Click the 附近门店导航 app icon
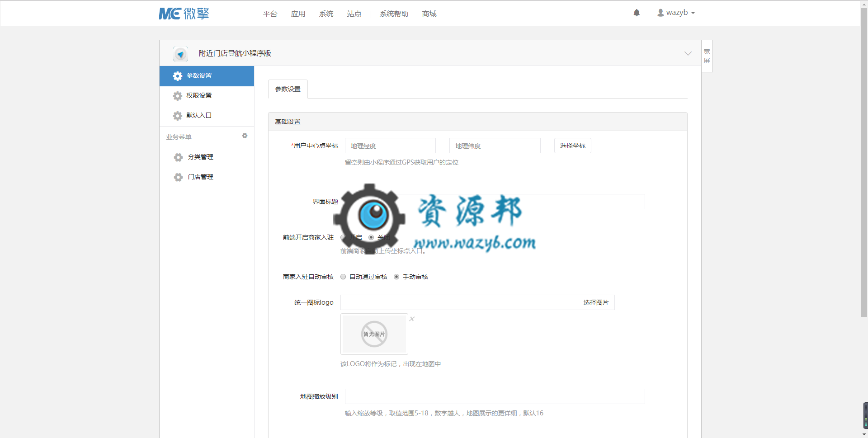The width and height of the screenshot is (868, 438). (180, 54)
